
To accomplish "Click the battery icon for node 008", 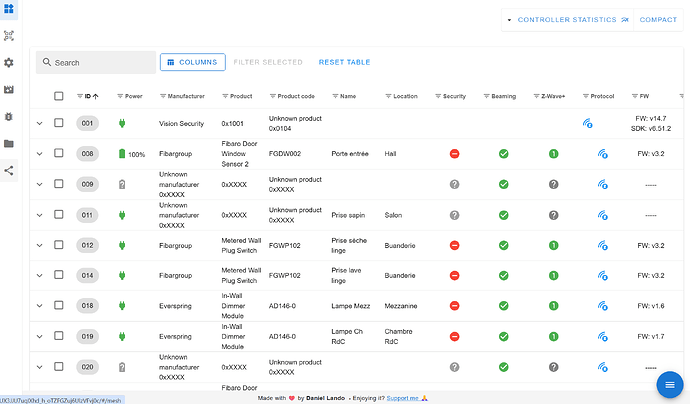I will tap(122, 154).
